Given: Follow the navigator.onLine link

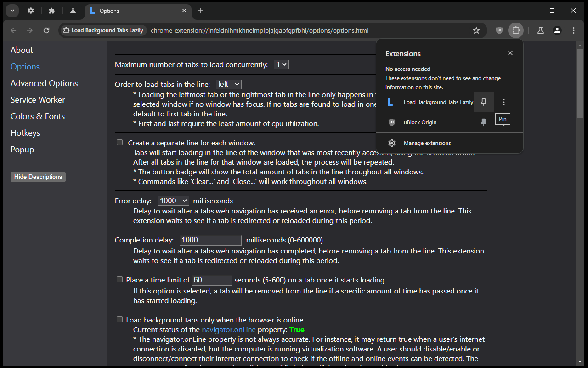Looking at the screenshot, I should pyautogui.click(x=228, y=329).
